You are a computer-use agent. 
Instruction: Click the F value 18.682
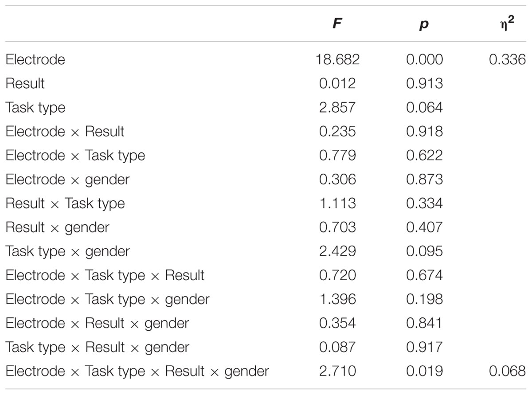pyautogui.click(x=337, y=60)
